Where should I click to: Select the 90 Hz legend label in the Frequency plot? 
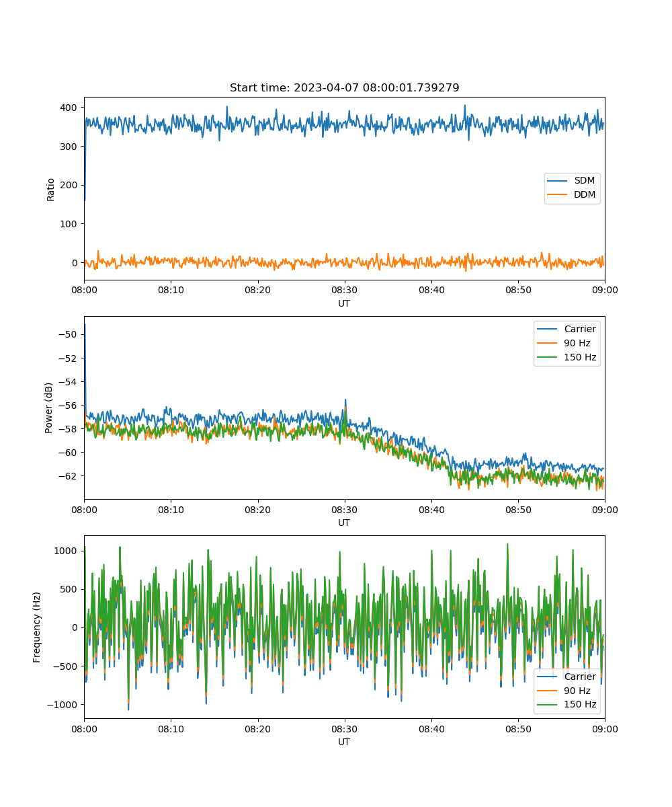[577, 691]
